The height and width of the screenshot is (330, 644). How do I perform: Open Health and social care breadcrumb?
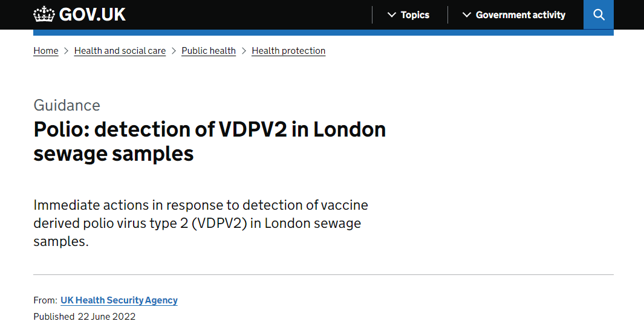(120, 51)
